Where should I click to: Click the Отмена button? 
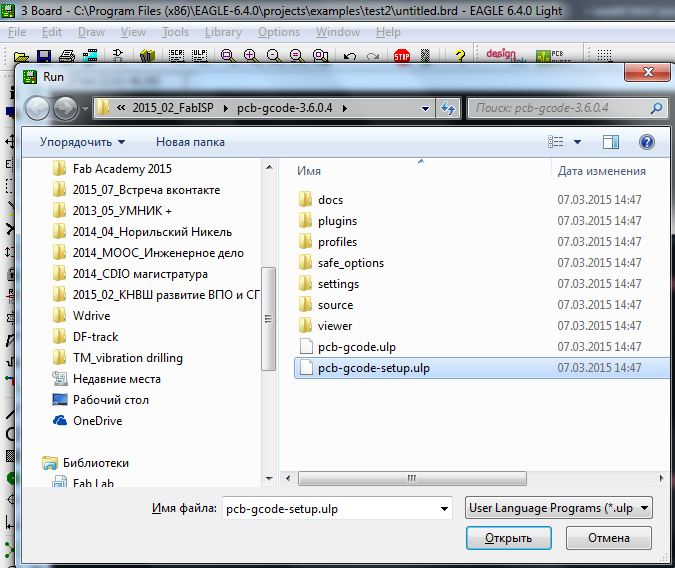click(x=609, y=538)
